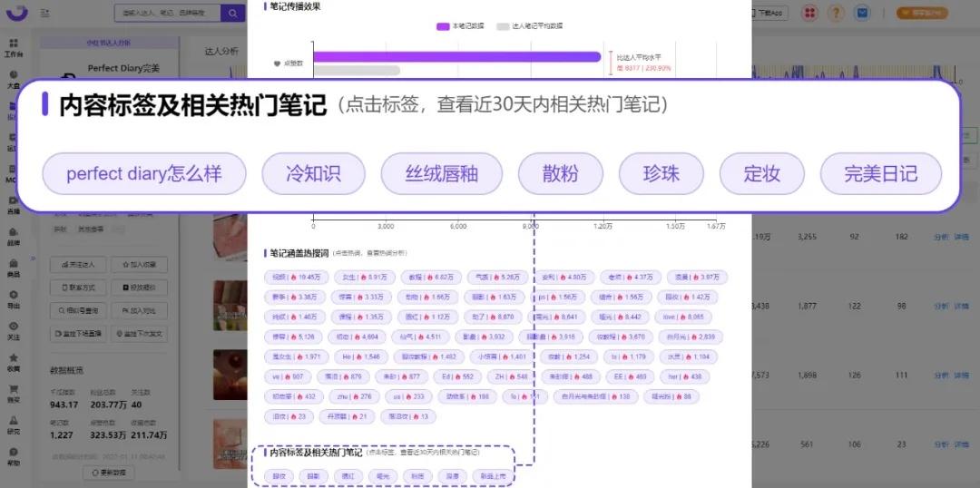Click the orange button in top bar
The height and width of the screenshot is (488, 980).
tap(922, 13)
